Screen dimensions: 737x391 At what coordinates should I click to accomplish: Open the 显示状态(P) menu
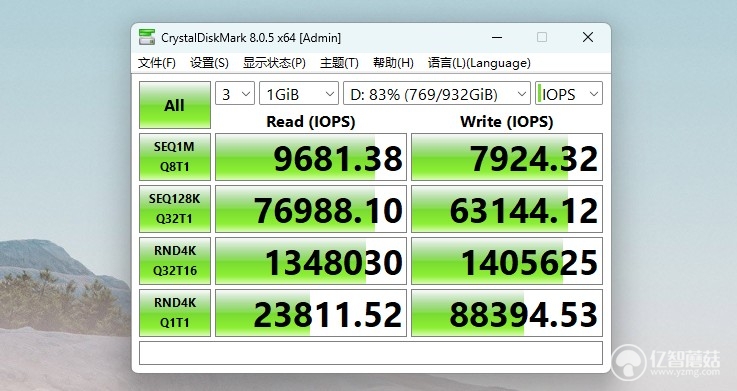click(x=274, y=63)
